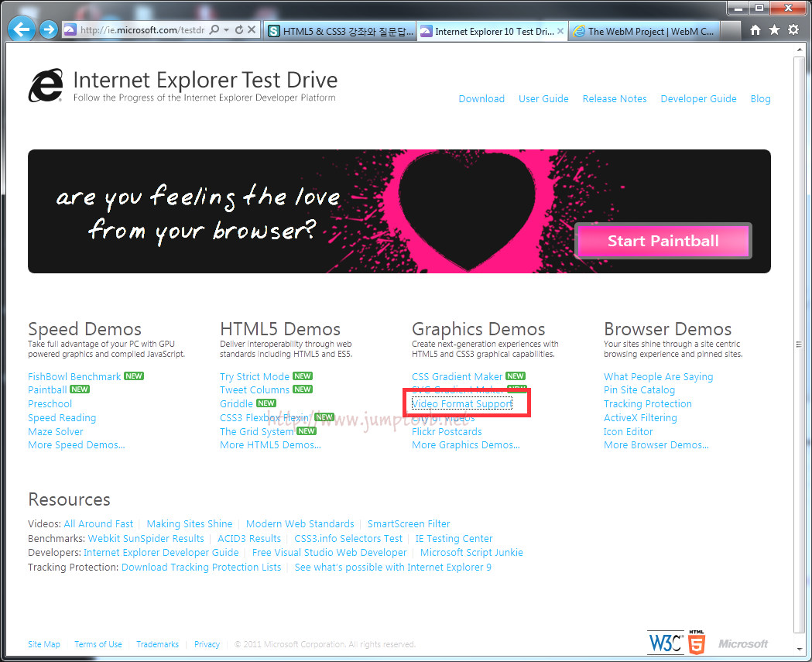
Task: Open the address bar dropdown arrow
Action: point(226,30)
